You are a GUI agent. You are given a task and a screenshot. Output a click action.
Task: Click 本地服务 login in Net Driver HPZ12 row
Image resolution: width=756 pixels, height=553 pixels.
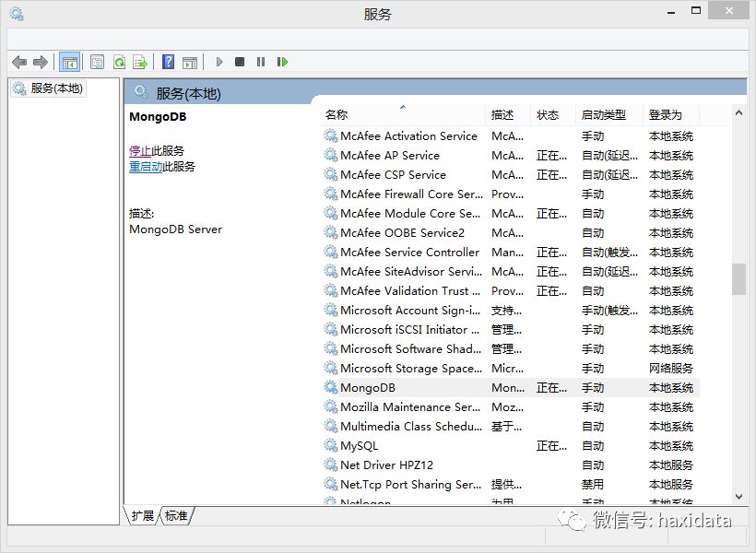670,465
